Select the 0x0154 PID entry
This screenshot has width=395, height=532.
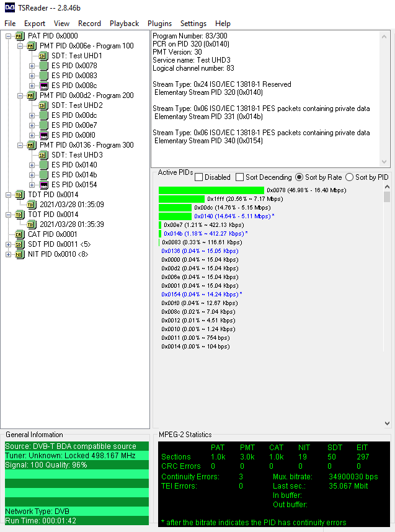[202, 294]
